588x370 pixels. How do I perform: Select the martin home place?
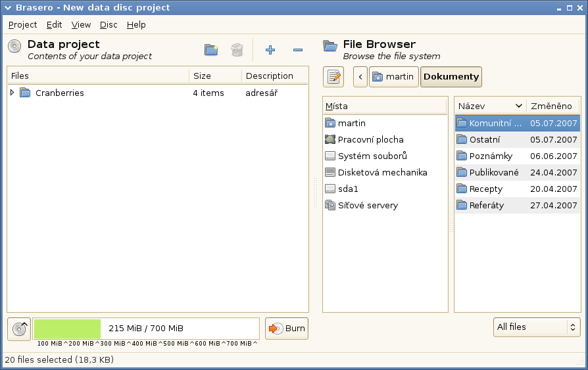click(385, 123)
